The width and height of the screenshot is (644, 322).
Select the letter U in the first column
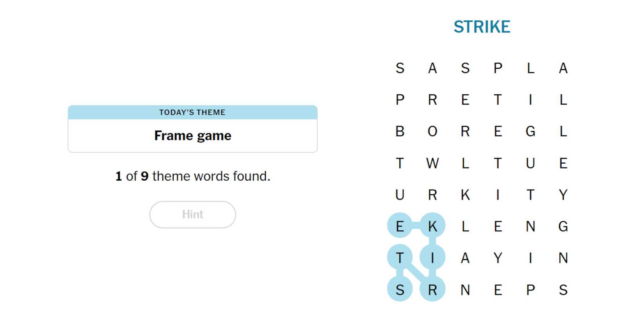400,195
